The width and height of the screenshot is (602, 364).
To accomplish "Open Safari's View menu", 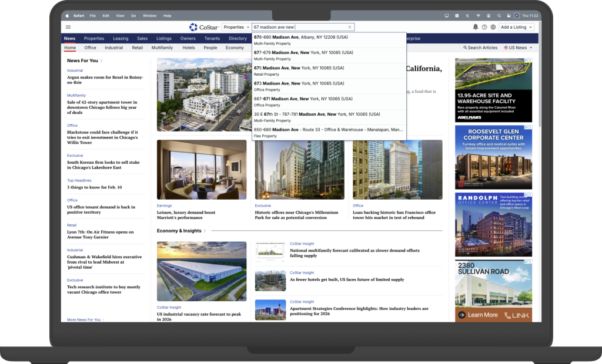I will pos(120,15).
